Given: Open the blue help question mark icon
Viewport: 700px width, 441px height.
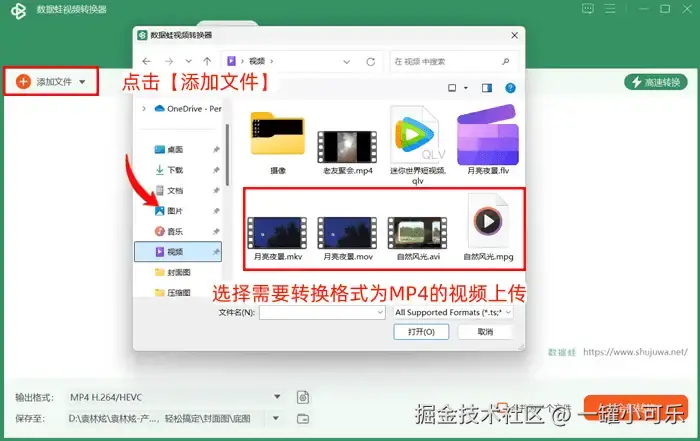Looking at the screenshot, I should coord(510,88).
